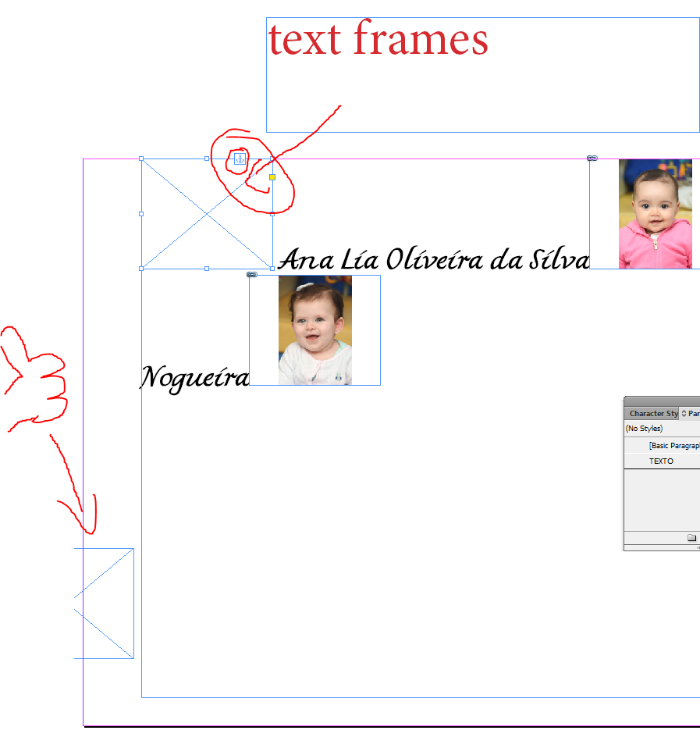Image resolution: width=700 pixels, height=741 pixels.
Task: Click the link badge on the Nogueira photo frame
Action: point(251,273)
